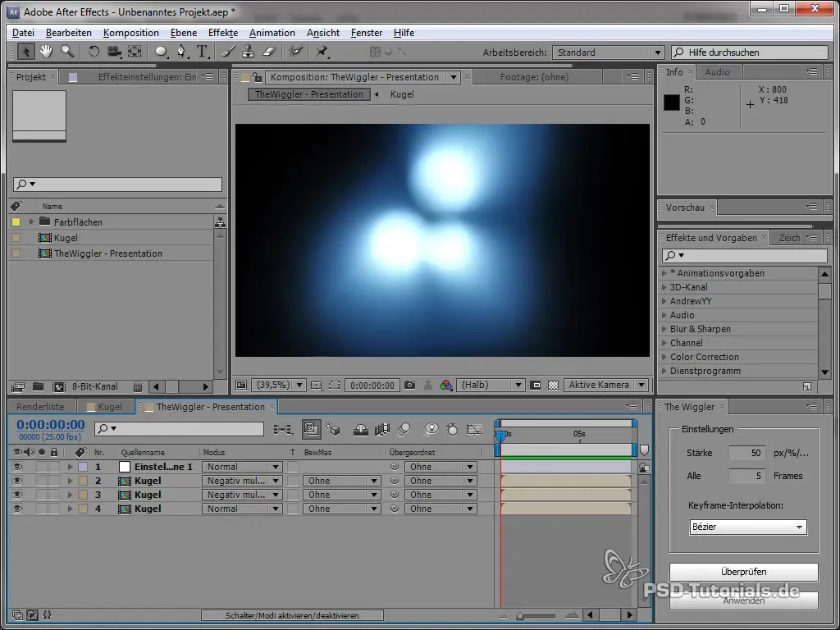Select the Clone Stamp tool
The width and height of the screenshot is (840, 630).
click(x=248, y=52)
